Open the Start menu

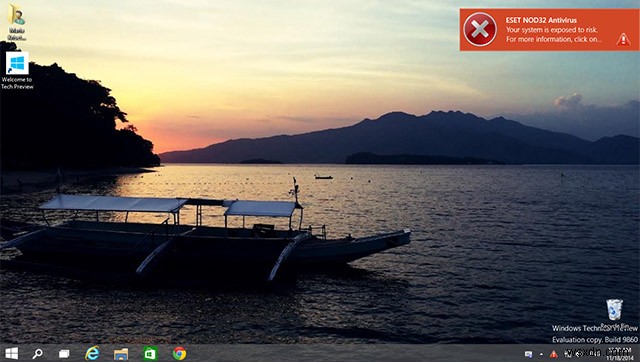11,353
